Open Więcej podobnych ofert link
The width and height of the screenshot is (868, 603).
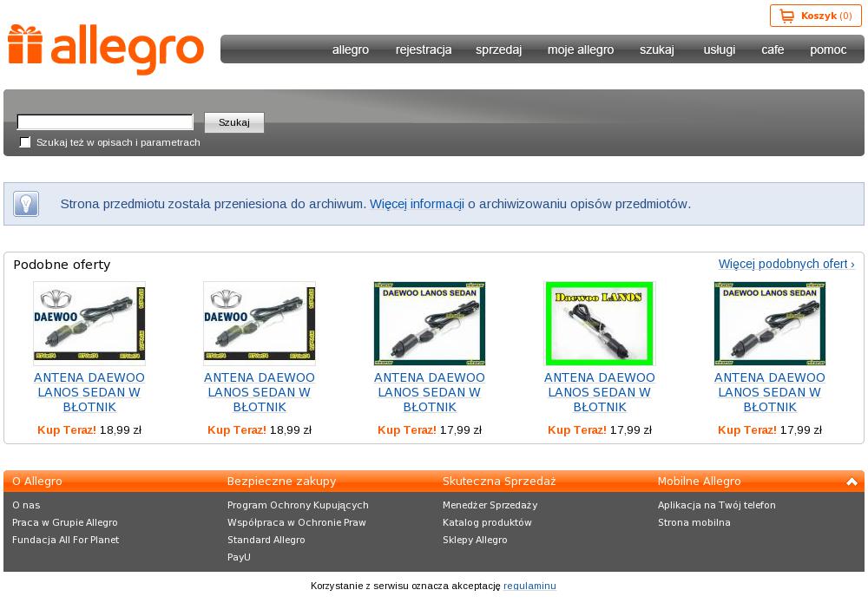(786, 264)
